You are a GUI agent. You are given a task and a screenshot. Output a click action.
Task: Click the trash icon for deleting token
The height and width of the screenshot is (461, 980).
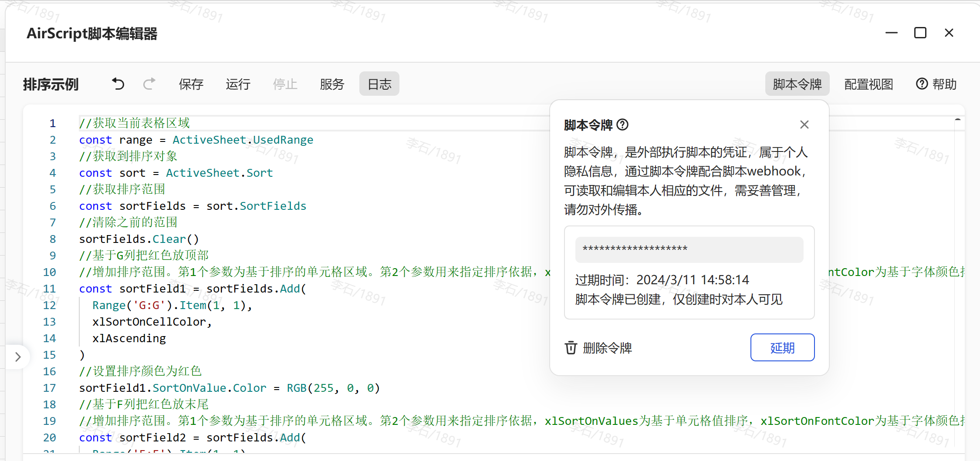pyautogui.click(x=571, y=348)
